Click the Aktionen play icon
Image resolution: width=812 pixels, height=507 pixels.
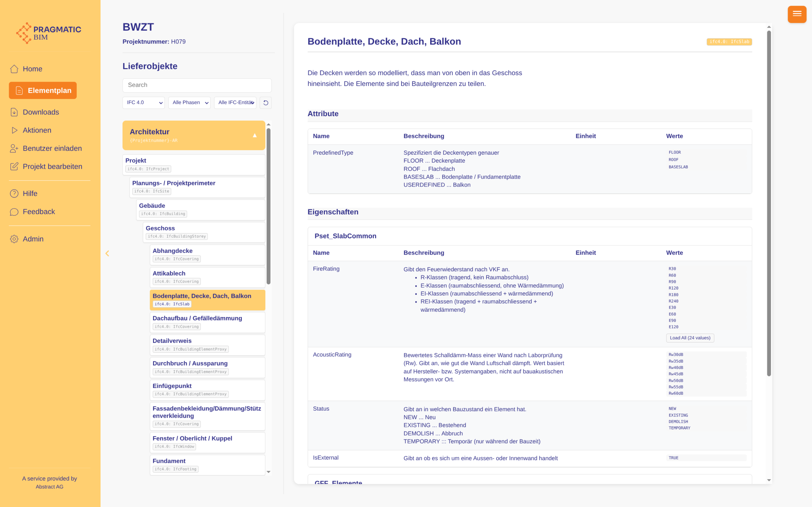tap(14, 130)
